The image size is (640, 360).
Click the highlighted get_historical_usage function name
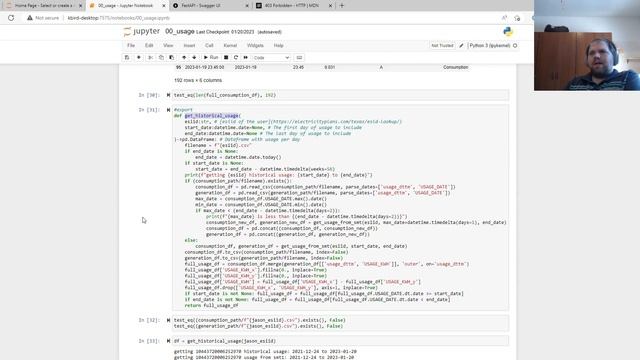(x=211, y=116)
